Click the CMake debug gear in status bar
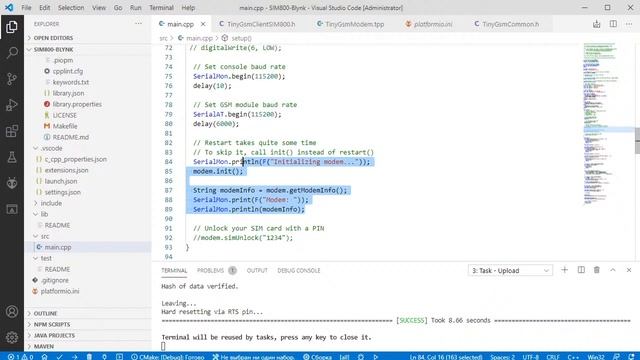Image resolution: width=640 pixels, height=360 pixels. click(361, 357)
